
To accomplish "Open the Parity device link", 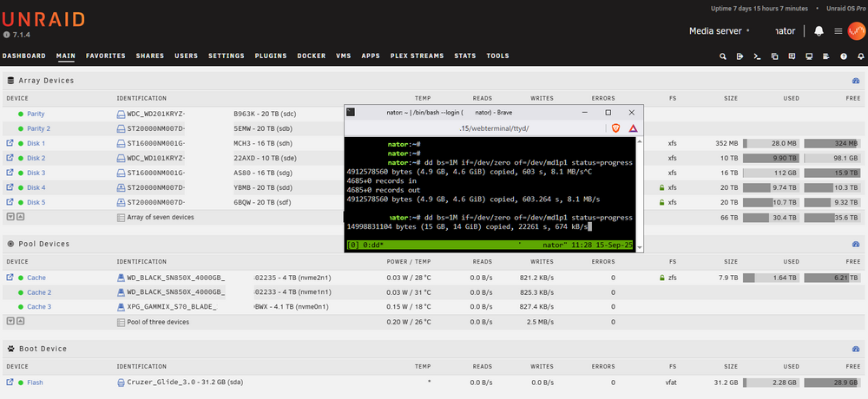I will [36, 114].
